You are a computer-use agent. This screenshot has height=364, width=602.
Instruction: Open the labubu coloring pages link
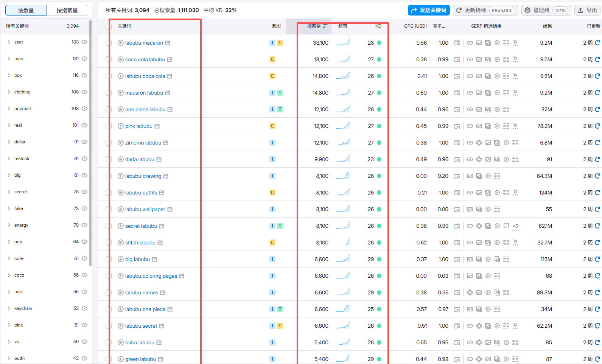pyautogui.click(x=151, y=276)
